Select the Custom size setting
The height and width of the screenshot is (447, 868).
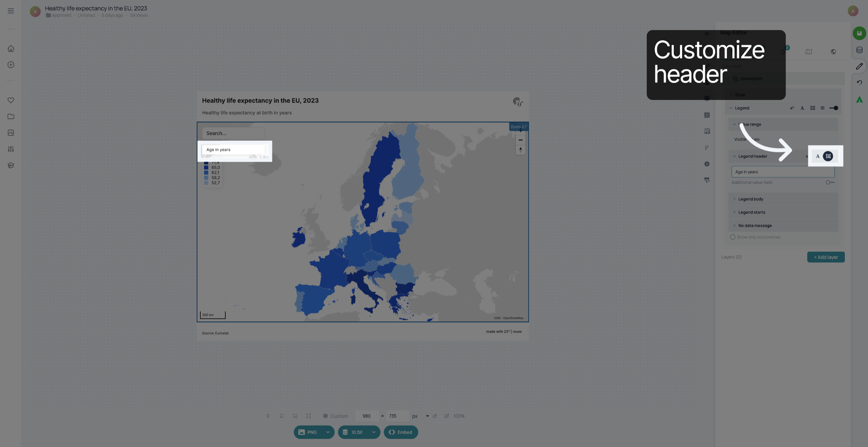[336, 416]
